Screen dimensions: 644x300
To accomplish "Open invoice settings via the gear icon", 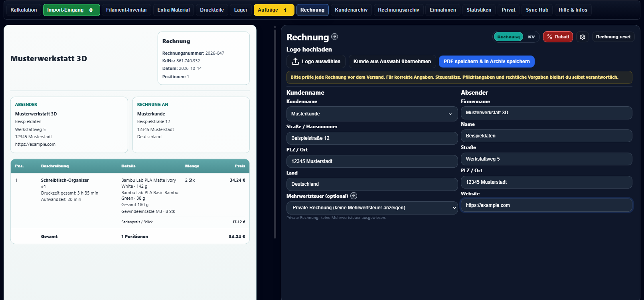I will click(x=583, y=37).
